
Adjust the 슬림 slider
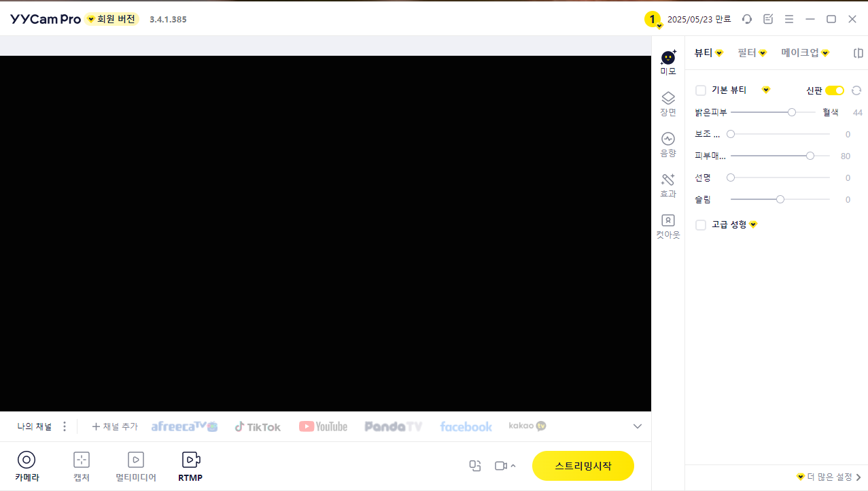click(780, 199)
